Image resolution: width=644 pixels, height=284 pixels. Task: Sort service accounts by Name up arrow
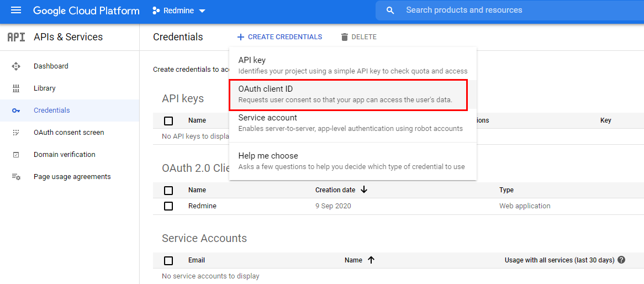(371, 260)
